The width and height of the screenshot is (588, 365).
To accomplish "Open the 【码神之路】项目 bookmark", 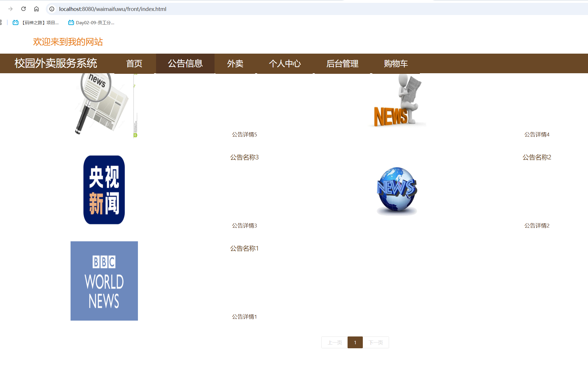I will [x=36, y=22].
